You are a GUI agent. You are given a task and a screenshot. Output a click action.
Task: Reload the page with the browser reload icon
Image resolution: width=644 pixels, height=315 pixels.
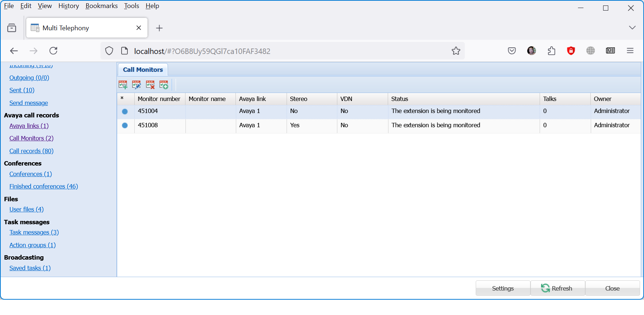(x=53, y=51)
